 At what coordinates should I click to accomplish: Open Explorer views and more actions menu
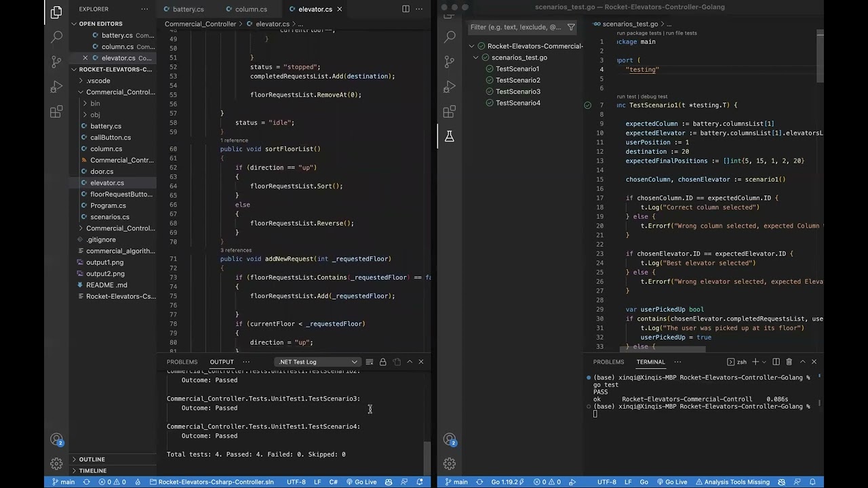pyautogui.click(x=144, y=9)
